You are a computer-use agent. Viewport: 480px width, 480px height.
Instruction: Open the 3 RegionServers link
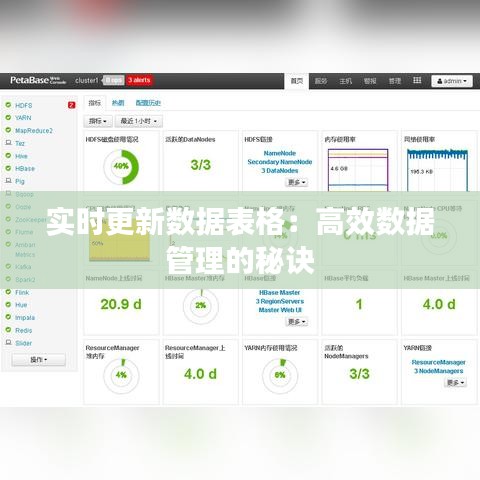(280, 301)
